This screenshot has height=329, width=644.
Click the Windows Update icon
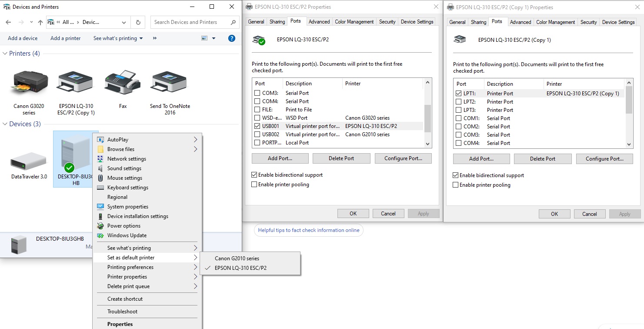[x=100, y=235]
